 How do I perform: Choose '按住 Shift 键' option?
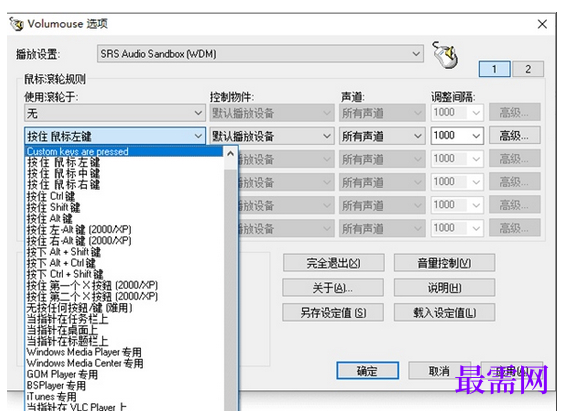tap(124, 207)
